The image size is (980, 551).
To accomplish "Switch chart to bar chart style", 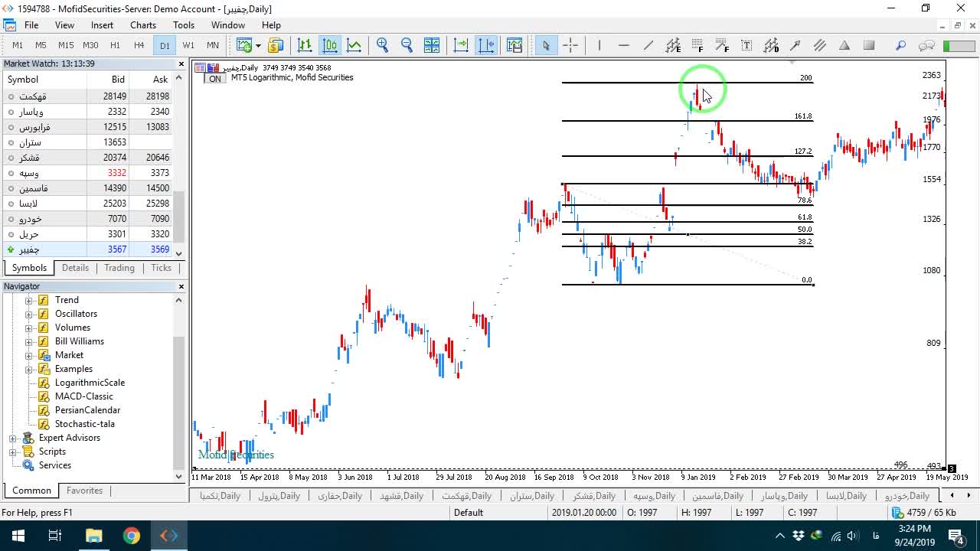I will [x=305, y=45].
